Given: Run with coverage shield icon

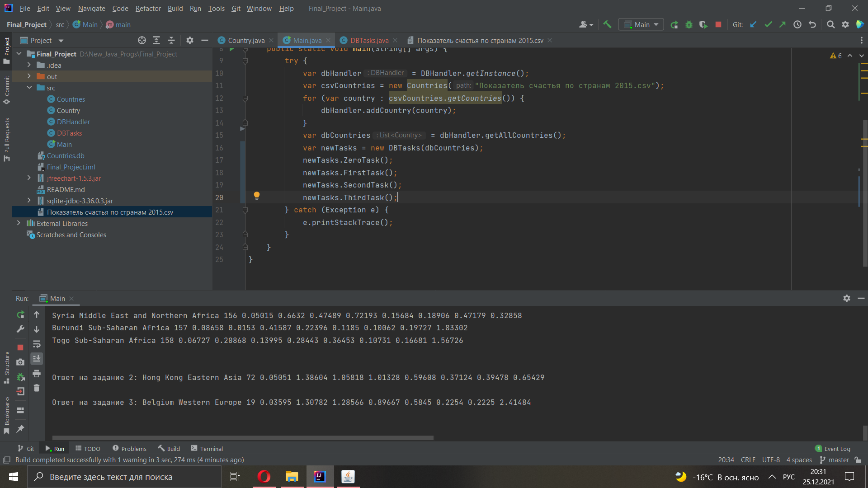Looking at the screenshot, I should (x=703, y=25).
